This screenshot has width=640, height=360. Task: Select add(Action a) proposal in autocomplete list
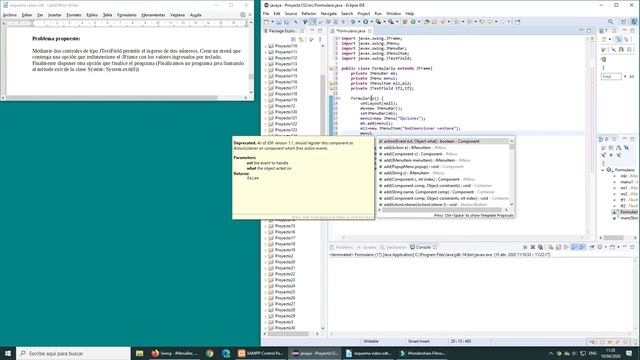click(443, 148)
